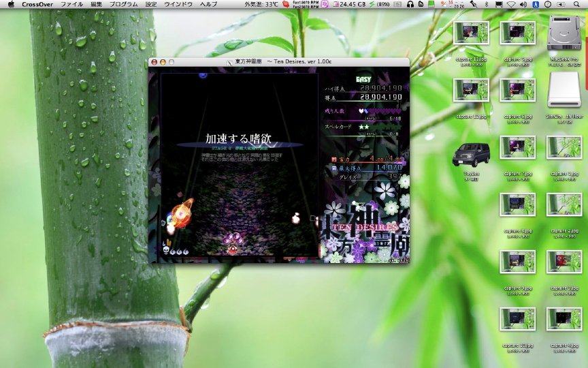Open the battery 89% status menu
Viewport: 588px width, 368px height.
pyautogui.click(x=380, y=4)
